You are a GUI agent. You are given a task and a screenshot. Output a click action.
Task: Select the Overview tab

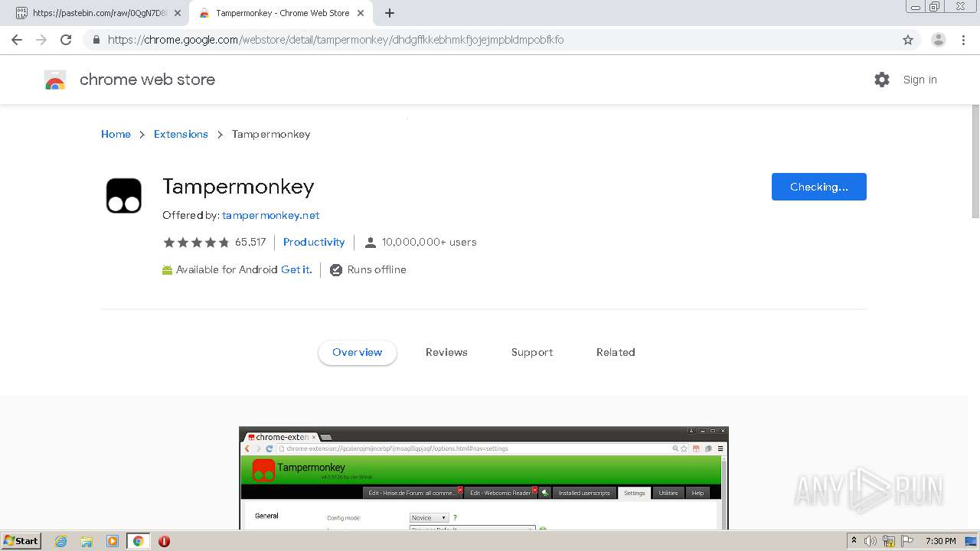coord(358,353)
